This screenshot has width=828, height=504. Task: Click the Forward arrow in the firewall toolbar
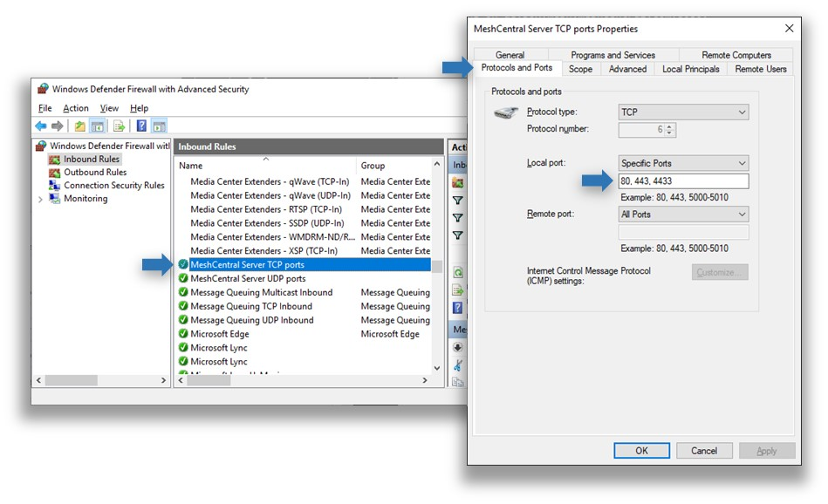coord(57,126)
